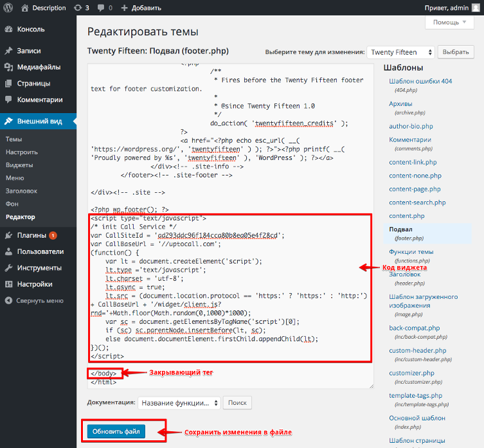
Task: Click the Плагины plug icon
Action: click(x=8, y=236)
